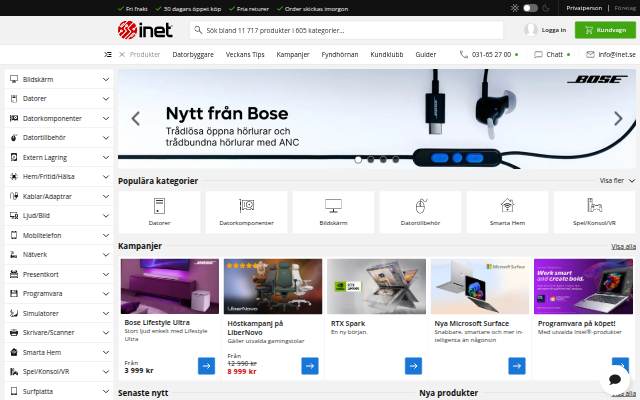Click the arrow button on Höstkampanj LiberNovo

(x=310, y=366)
